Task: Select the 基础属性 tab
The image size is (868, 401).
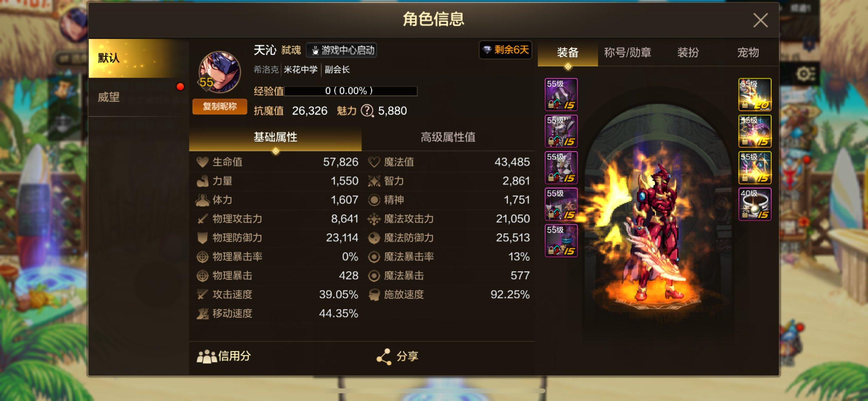Action: pyautogui.click(x=275, y=138)
